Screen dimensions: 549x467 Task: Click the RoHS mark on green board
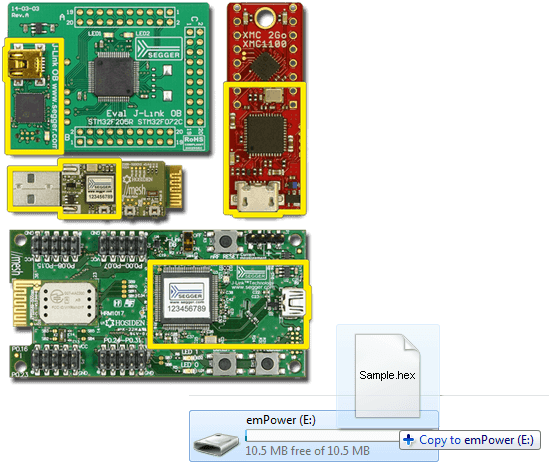pyautogui.click(x=194, y=142)
